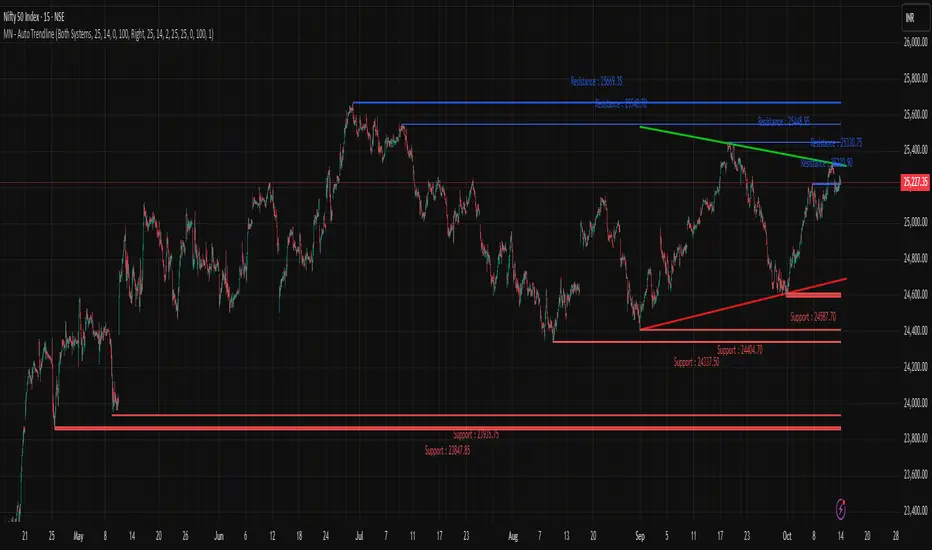Viewport: 932px width, 550px height.
Task: Click the 21 date label on time axis
Action: click(24, 536)
